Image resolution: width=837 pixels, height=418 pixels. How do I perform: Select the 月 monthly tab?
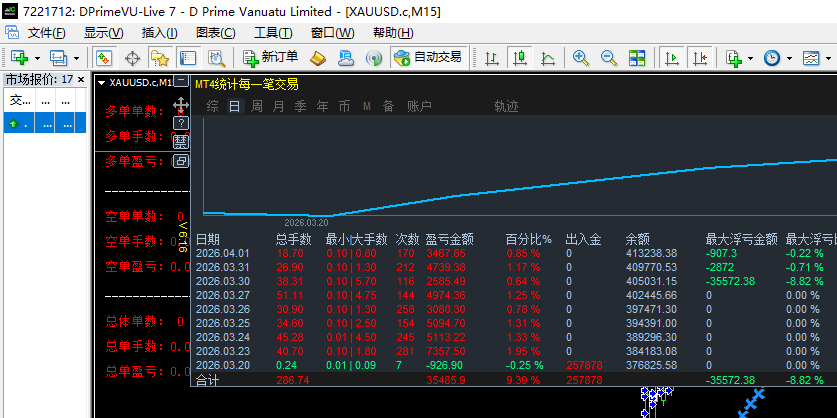[x=279, y=106]
